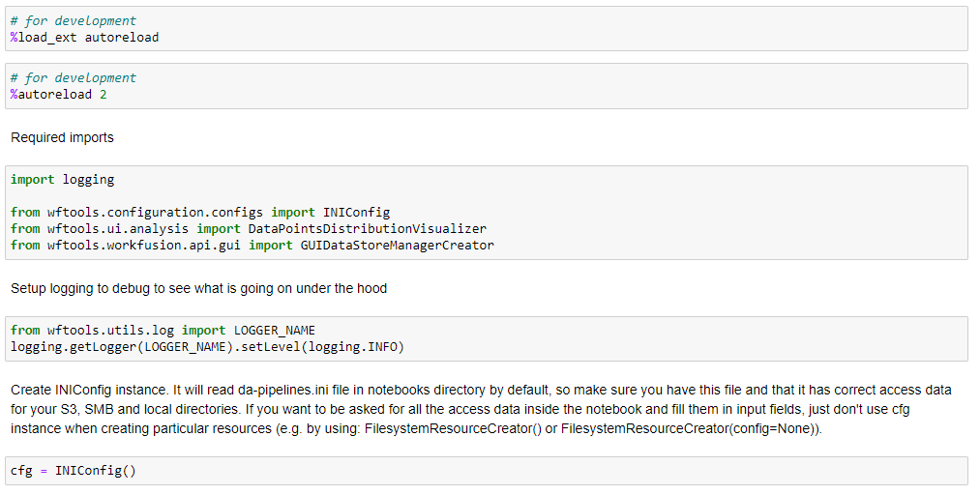This screenshot has height=495, width=980.
Task: Click the 'FilesystemResourceCreator(config=None)' text
Action: click(x=688, y=429)
